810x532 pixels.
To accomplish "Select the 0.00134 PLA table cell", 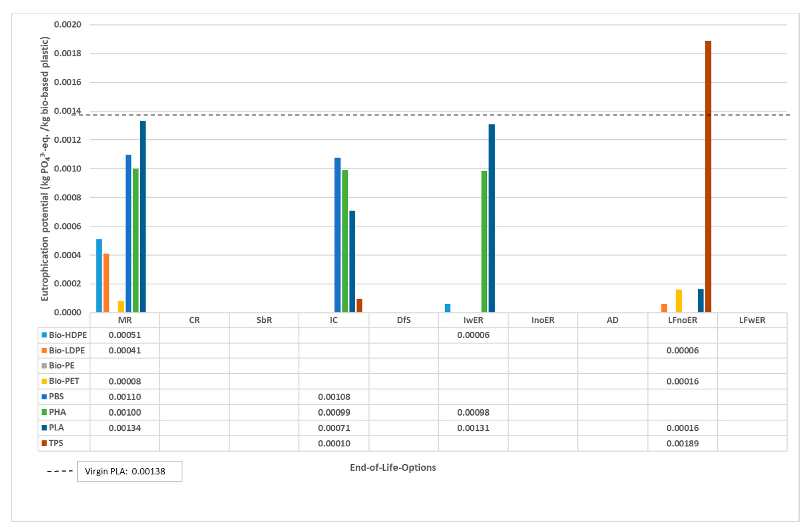I will point(125,428).
